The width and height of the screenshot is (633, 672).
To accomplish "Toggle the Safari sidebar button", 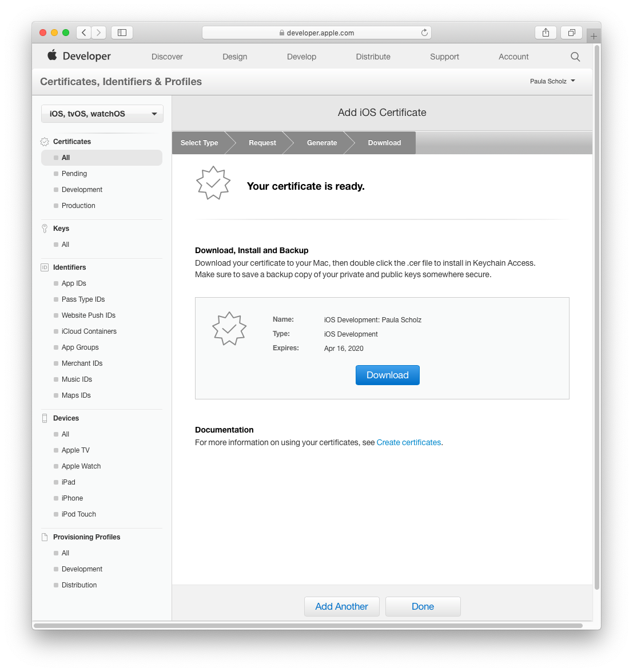I will point(122,33).
